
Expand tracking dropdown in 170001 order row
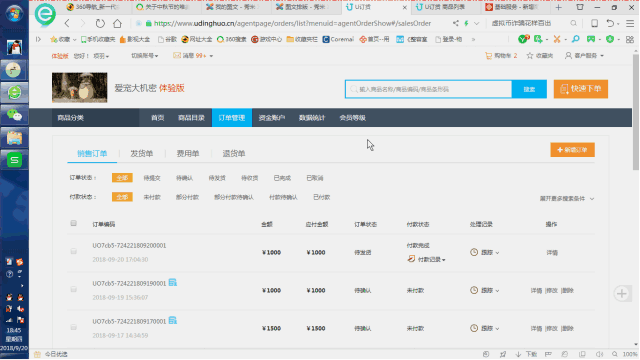coord(490,329)
